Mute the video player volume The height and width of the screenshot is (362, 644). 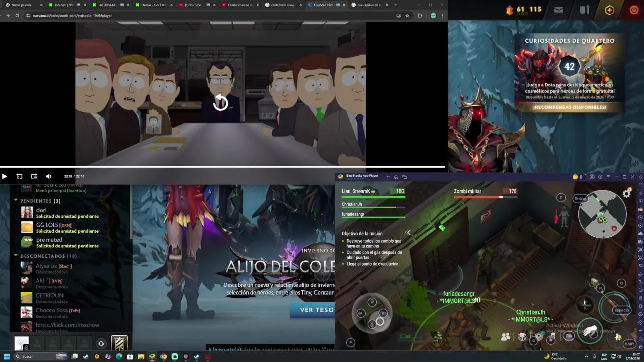pos(49,176)
